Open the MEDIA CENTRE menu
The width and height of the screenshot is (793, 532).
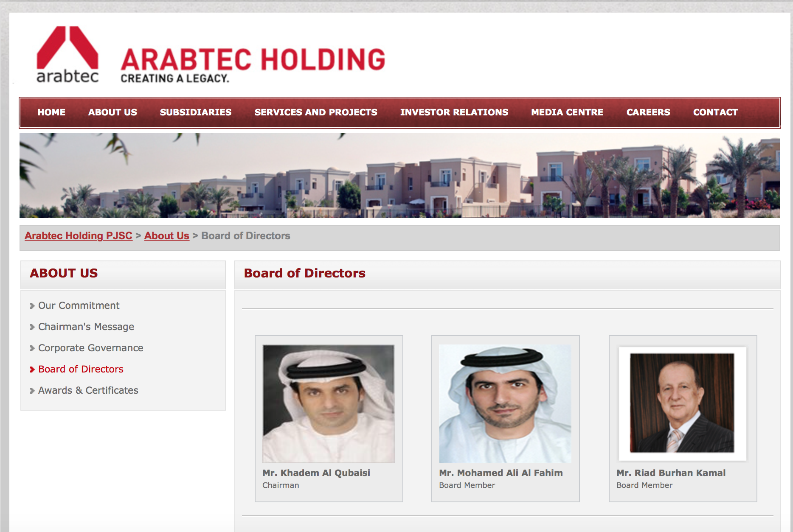[567, 112]
